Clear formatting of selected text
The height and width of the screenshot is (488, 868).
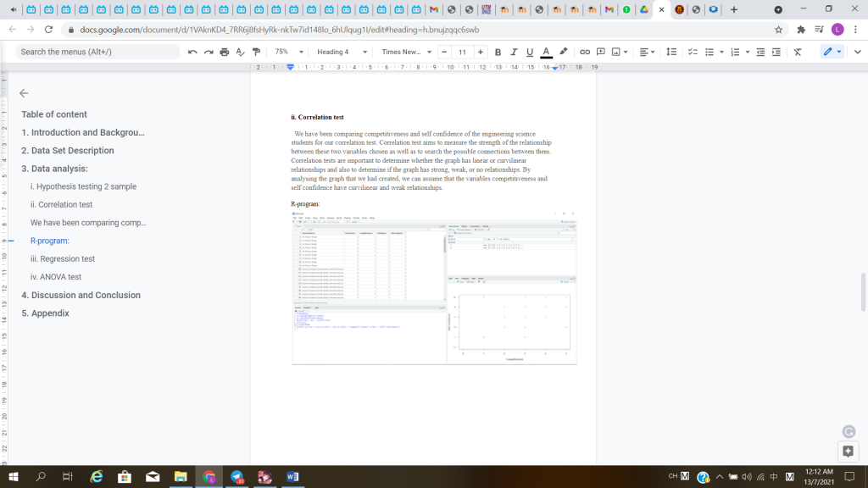click(x=798, y=52)
